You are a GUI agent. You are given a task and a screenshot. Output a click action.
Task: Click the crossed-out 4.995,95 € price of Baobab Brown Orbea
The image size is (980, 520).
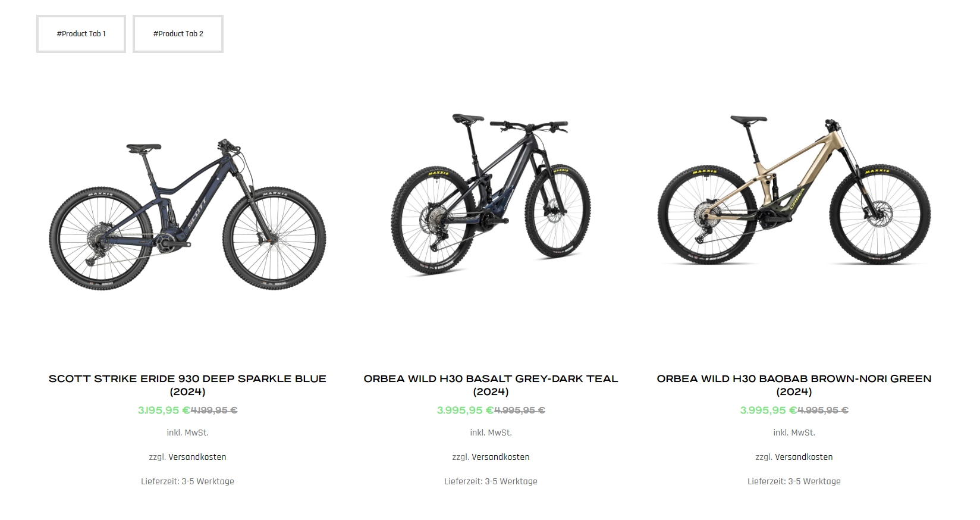[823, 410]
